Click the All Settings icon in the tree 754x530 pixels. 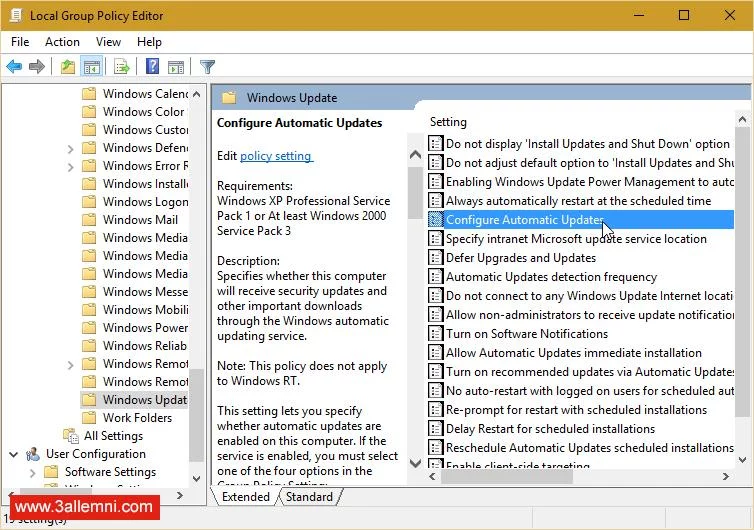click(71, 436)
